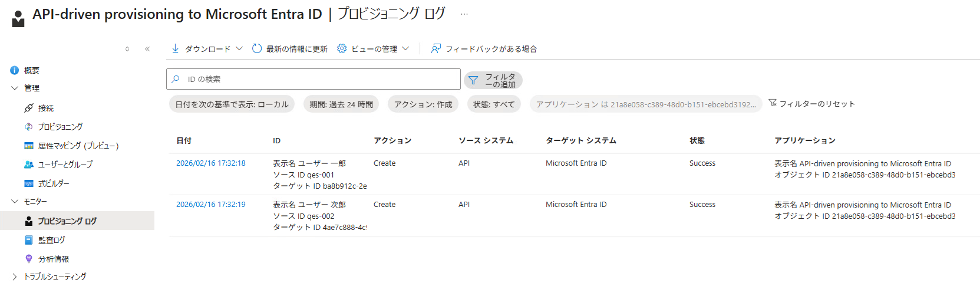Expand the ダウンロード dropdown chevron
Viewport: 980px width, 286px height.
(239, 48)
